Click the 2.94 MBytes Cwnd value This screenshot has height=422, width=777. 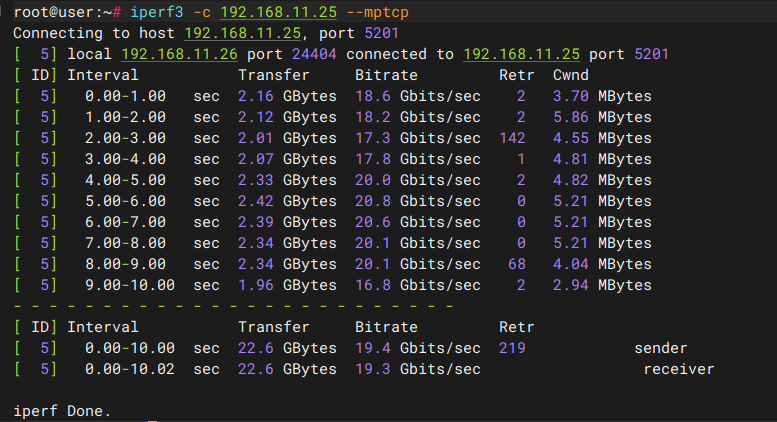coord(602,285)
